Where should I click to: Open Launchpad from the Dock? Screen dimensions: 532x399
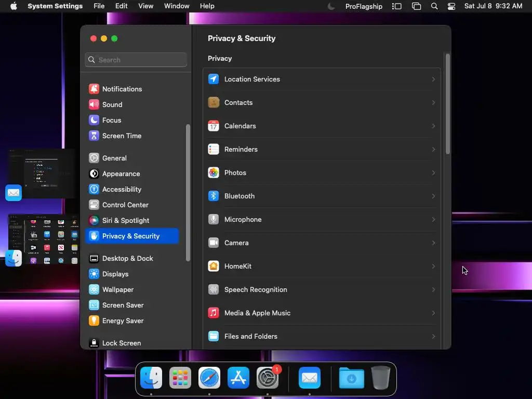click(180, 378)
